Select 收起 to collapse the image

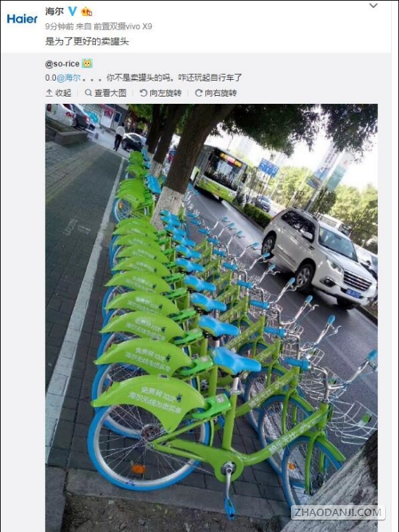[63, 93]
